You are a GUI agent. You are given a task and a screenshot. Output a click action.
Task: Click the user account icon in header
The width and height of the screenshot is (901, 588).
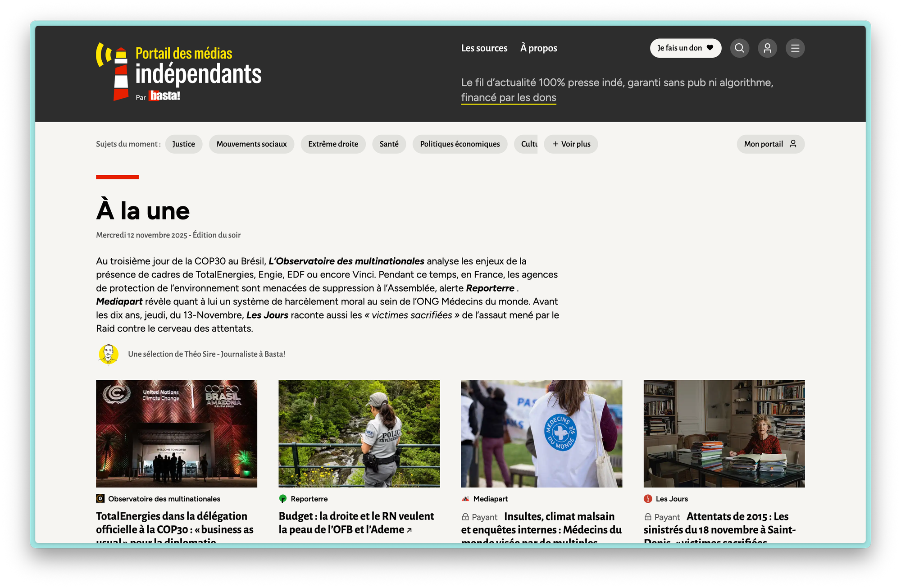tap(767, 48)
